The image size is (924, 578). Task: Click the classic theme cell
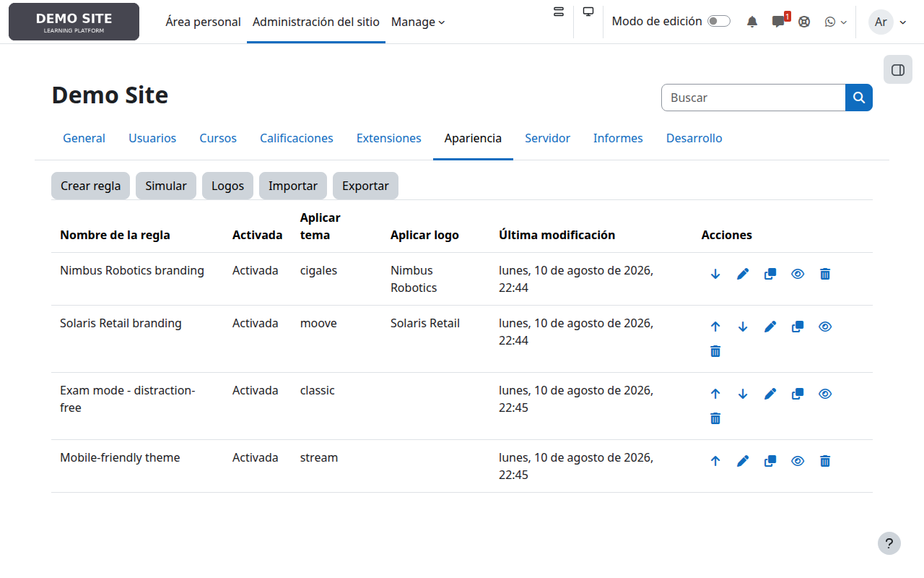(x=318, y=390)
